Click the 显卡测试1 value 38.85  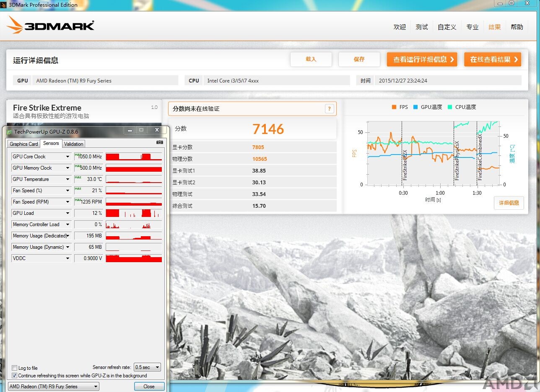coord(259,171)
